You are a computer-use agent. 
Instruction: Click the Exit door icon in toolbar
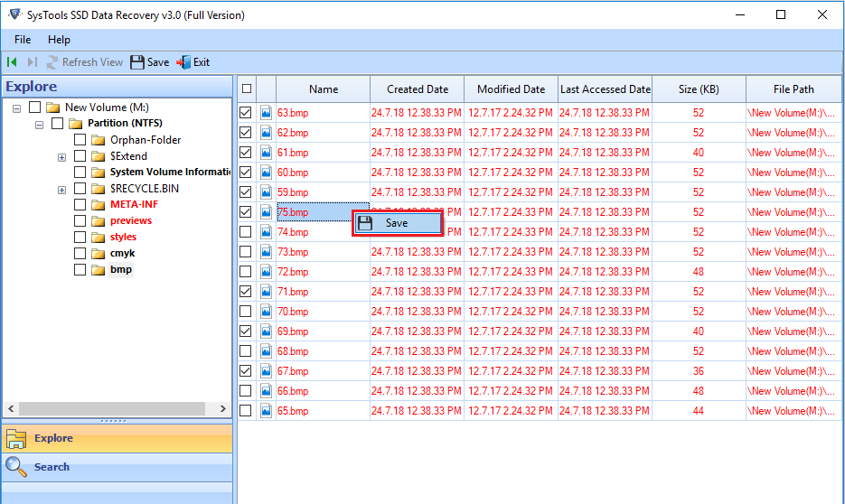tap(183, 62)
